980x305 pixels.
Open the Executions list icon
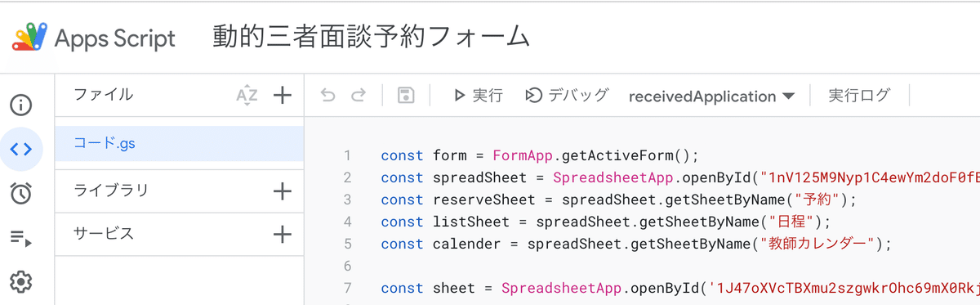(x=20, y=238)
